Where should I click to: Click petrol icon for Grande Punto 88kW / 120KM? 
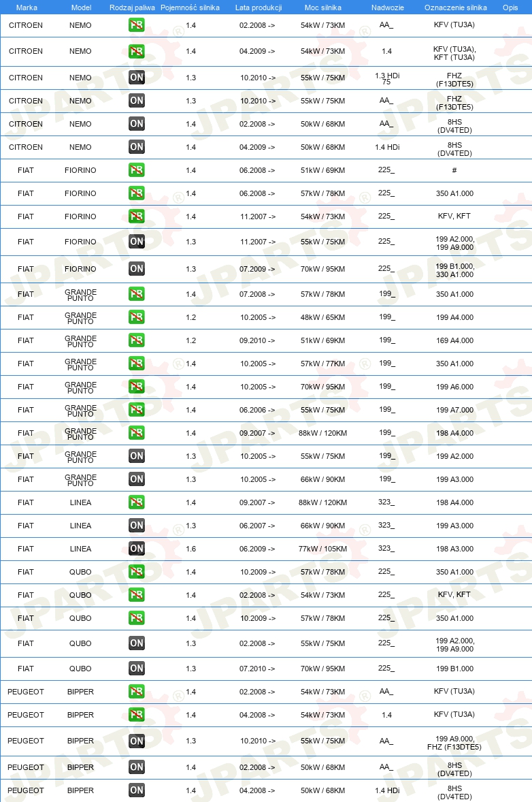point(137,433)
